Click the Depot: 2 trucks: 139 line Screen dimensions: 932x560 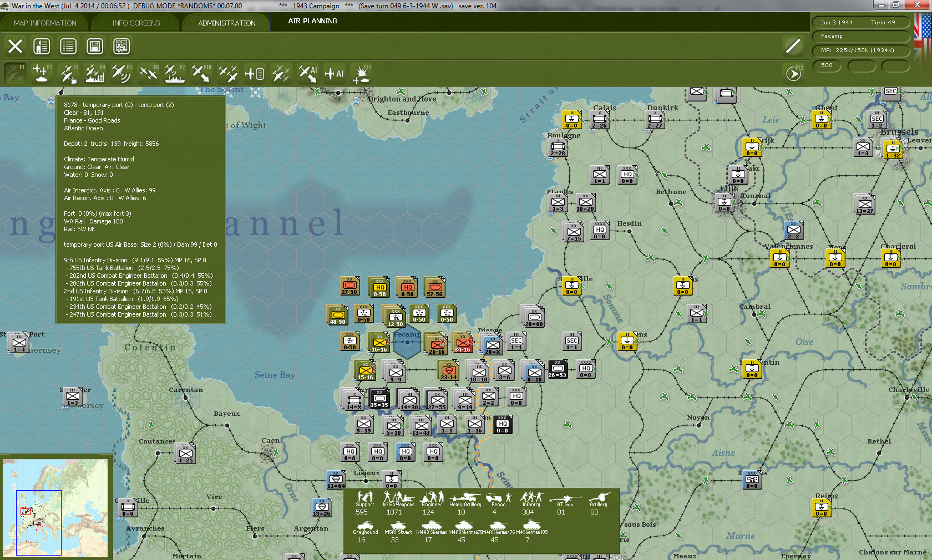click(111, 144)
